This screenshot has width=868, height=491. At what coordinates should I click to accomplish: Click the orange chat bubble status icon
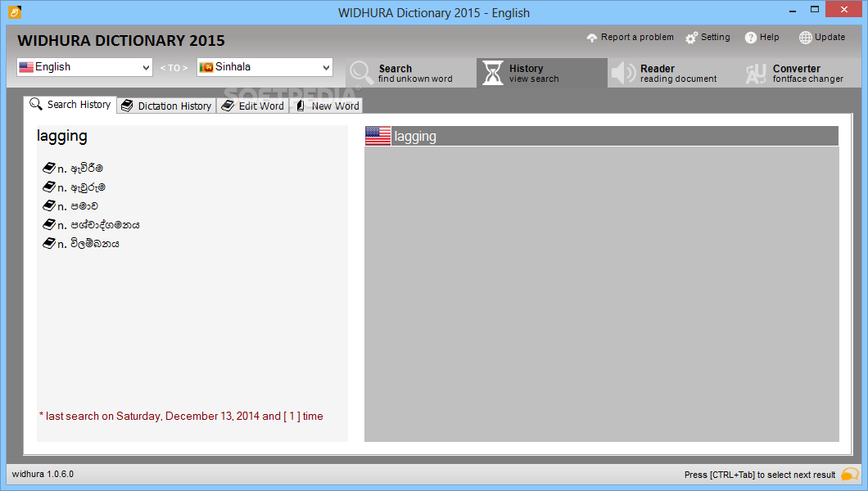850,475
